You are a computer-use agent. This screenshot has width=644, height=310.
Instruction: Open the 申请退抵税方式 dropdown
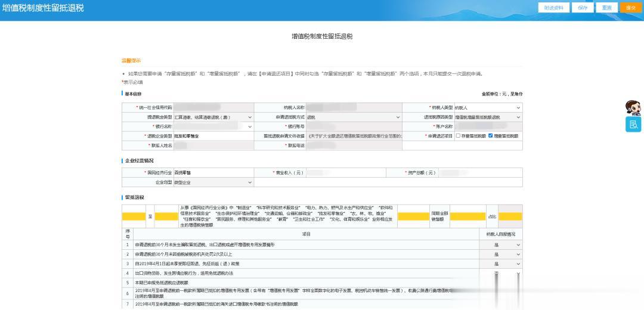click(354, 117)
